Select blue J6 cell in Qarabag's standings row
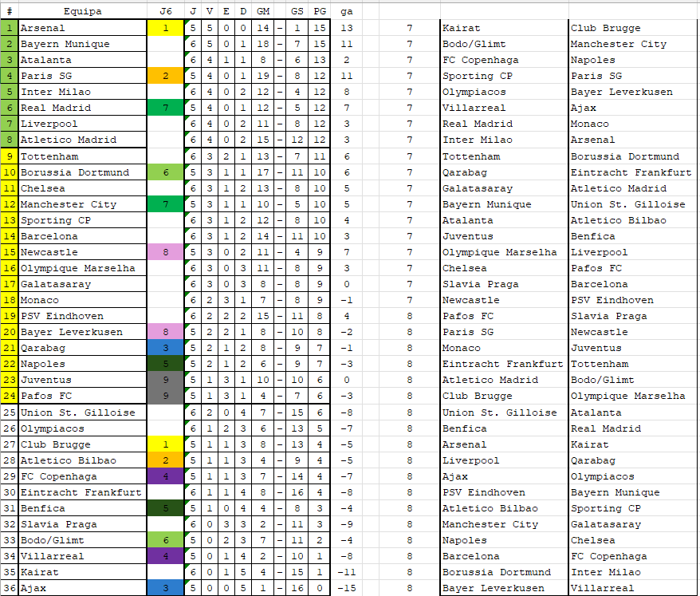The image size is (700, 596). [165, 348]
